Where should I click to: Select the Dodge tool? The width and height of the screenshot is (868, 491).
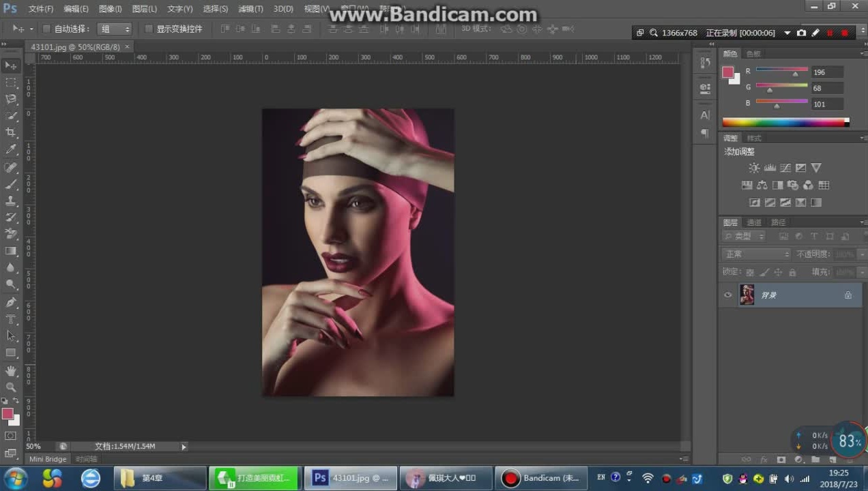click(11, 284)
